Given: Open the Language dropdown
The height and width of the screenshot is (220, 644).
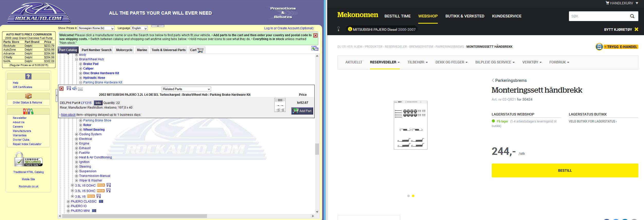Looking at the screenshot, I should (x=139, y=28).
